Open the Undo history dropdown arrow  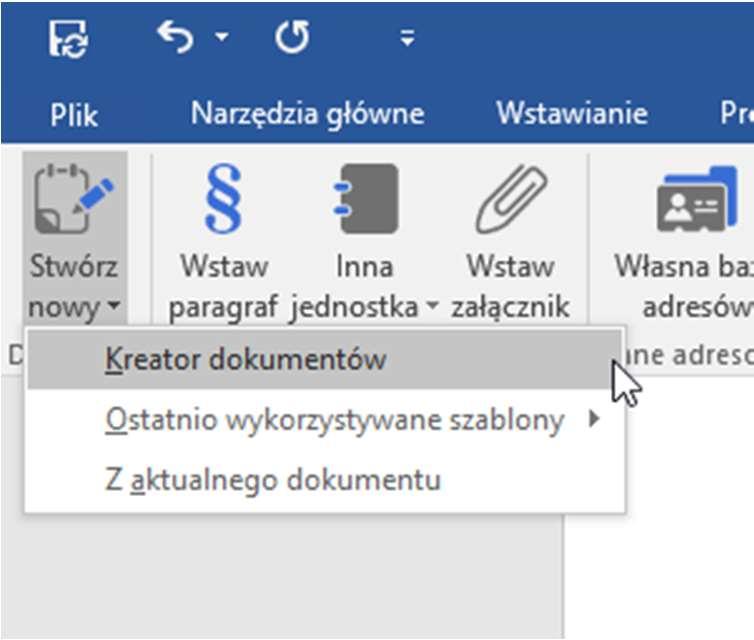(x=221, y=37)
